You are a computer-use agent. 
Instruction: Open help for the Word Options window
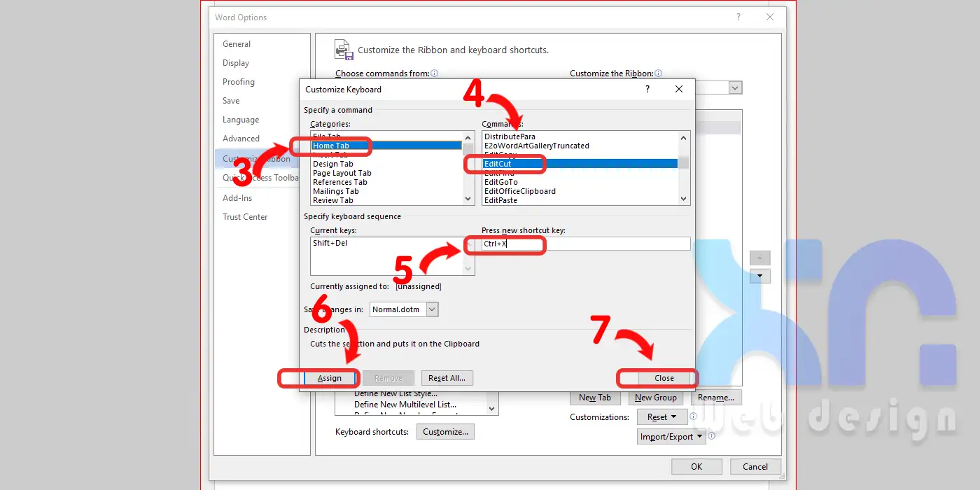tap(738, 17)
